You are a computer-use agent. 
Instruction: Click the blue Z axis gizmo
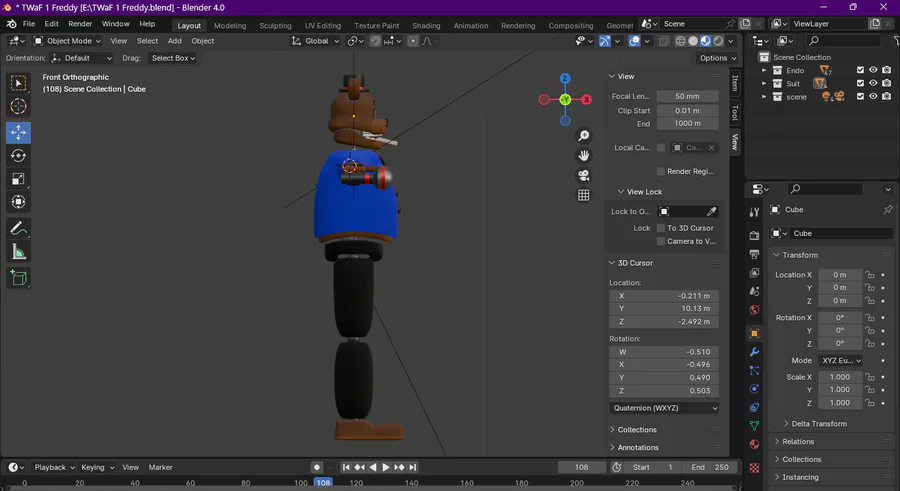click(565, 78)
